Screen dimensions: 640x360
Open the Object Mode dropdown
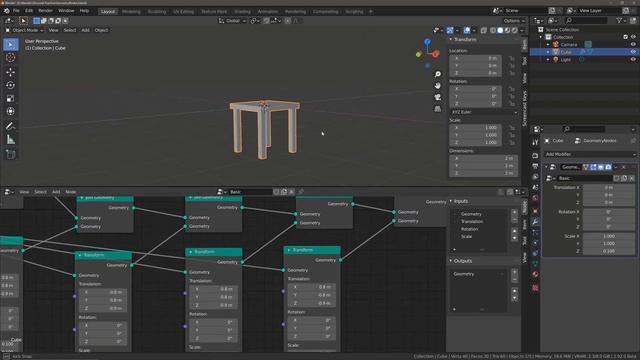24,30
